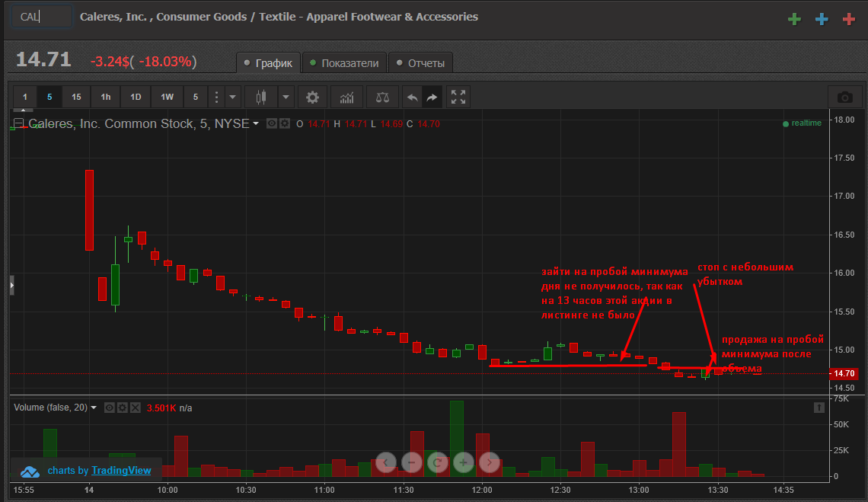
Task: Click the realtime status indicator
Action: point(802,123)
